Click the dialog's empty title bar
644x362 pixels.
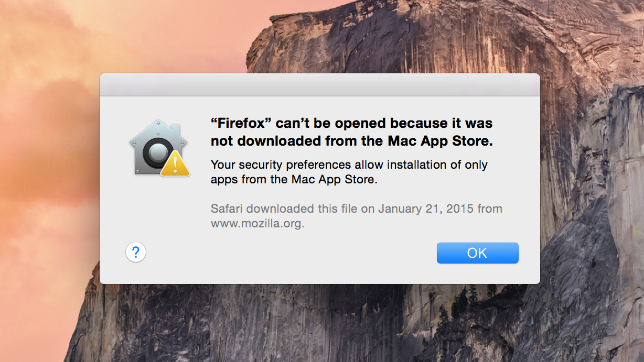tap(319, 85)
